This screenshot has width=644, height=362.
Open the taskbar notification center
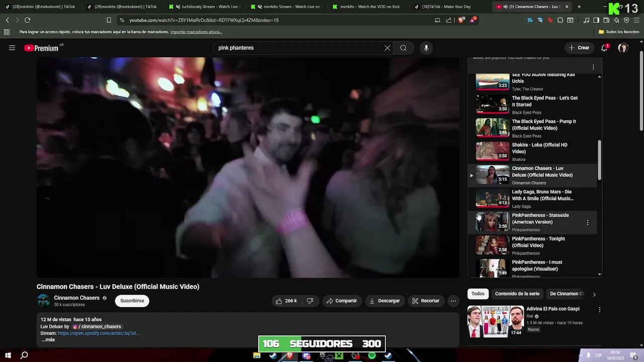633,355
